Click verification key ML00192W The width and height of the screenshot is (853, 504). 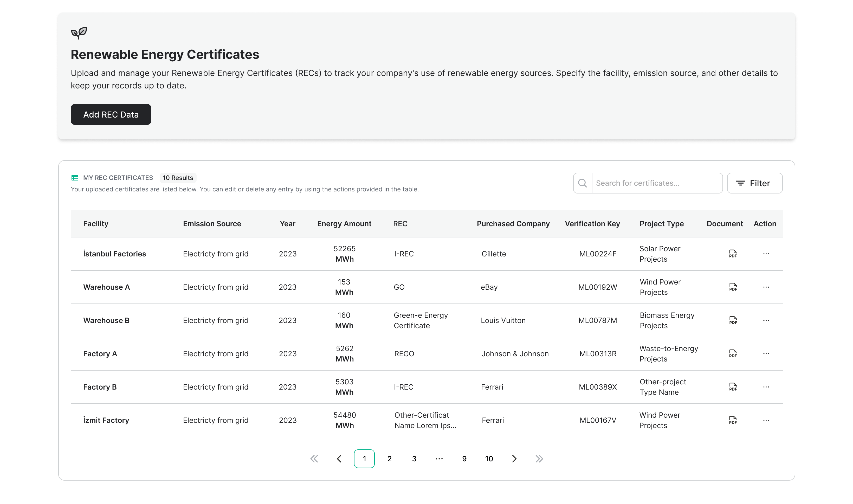coord(598,287)
